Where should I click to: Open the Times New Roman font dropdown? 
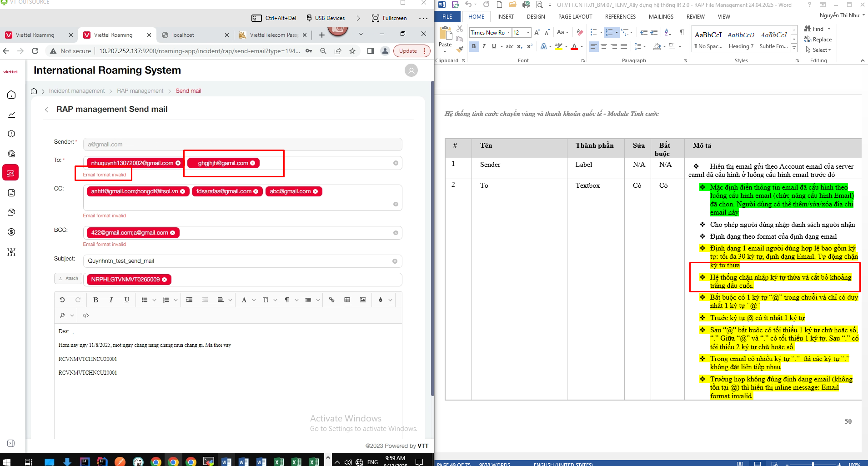click(508, 33)
